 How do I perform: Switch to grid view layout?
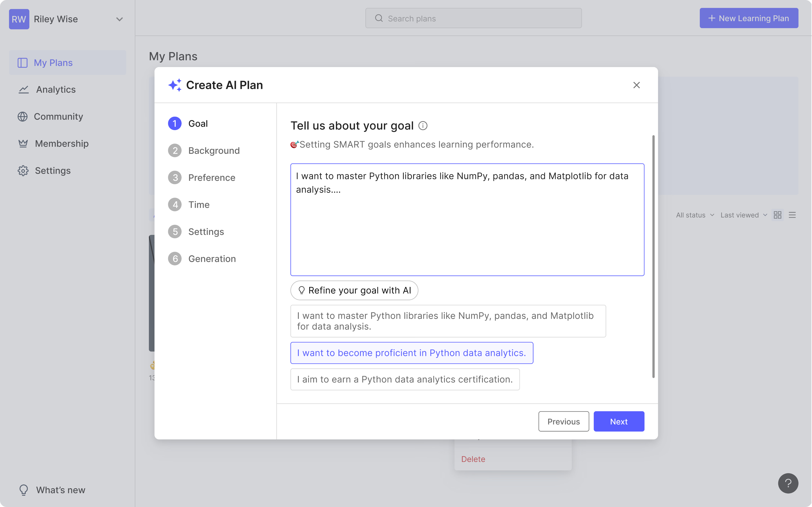coord(778,215)
